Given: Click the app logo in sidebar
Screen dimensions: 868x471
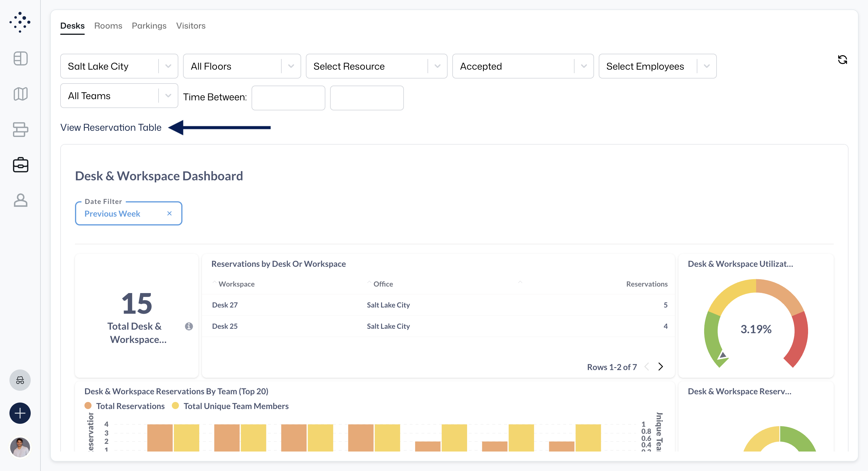Looking at the screenshot, I should point(20,22).
